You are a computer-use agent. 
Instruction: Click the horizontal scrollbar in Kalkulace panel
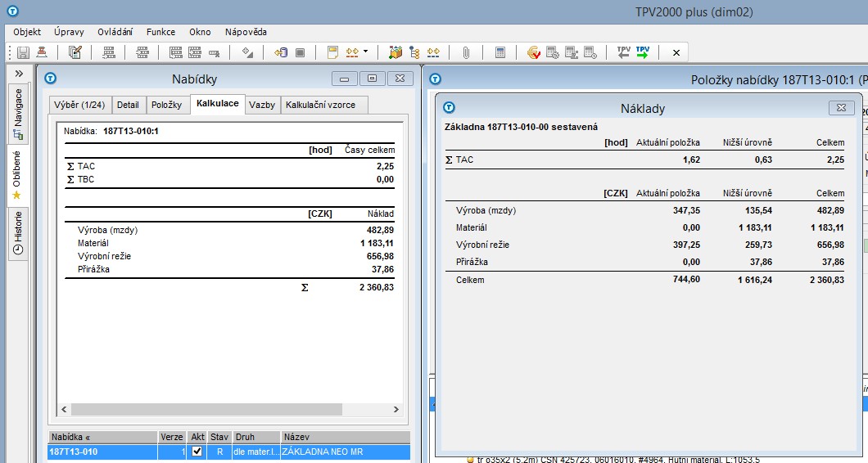click(x=206, y=409)
